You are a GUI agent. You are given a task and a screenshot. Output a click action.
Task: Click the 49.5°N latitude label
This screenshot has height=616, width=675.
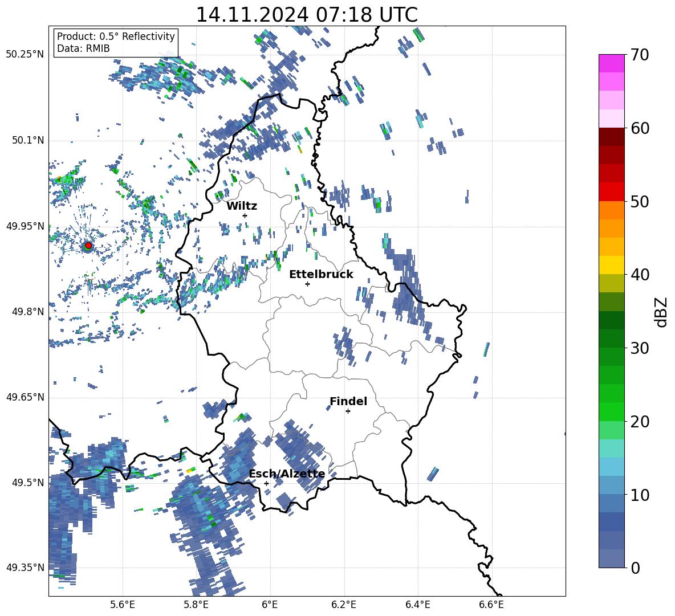click(27, 483)
